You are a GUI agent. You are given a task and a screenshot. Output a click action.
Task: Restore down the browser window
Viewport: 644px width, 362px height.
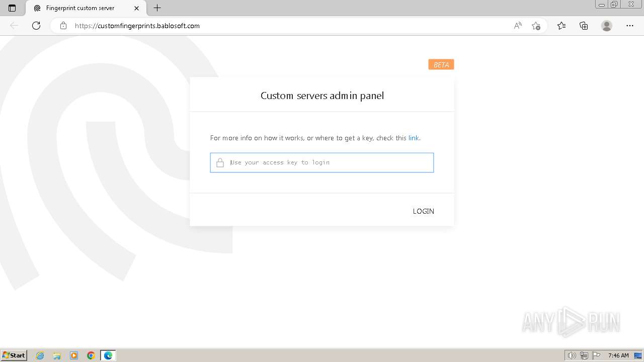[614, 5]
